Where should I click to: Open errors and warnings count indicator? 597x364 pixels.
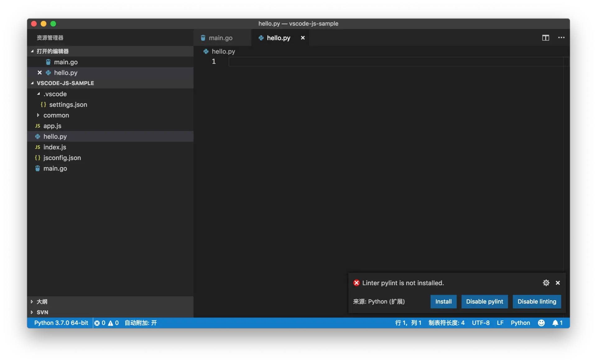click(106, 323)
